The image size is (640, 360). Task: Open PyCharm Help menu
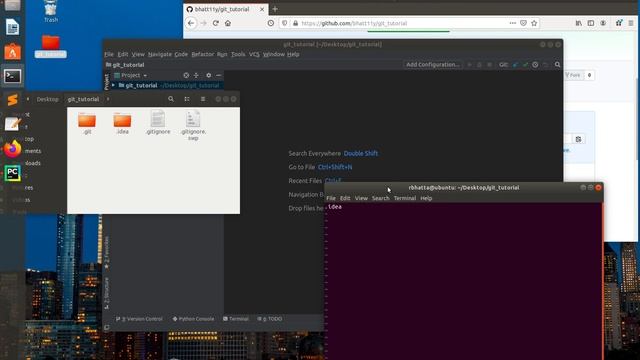293,54
